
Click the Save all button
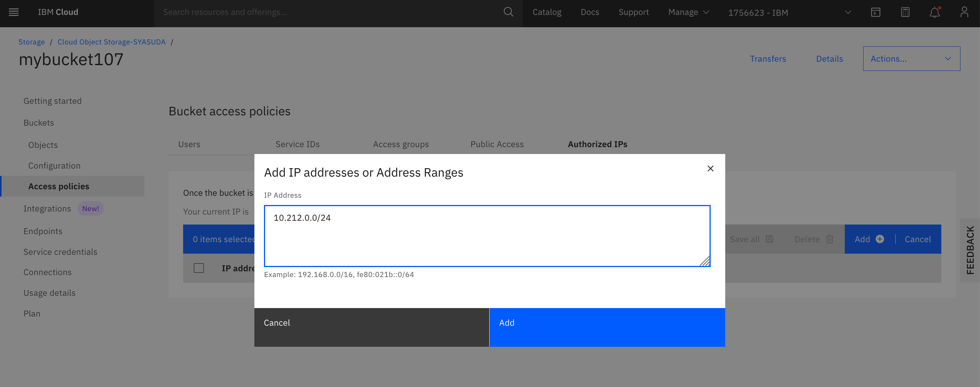[751, 239]
